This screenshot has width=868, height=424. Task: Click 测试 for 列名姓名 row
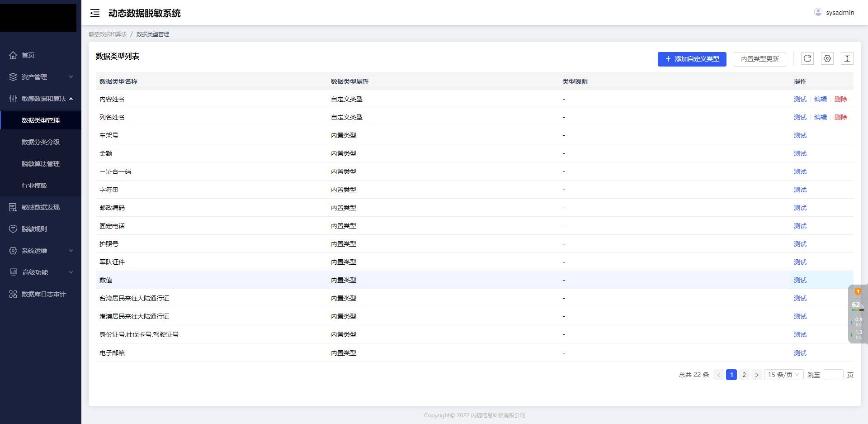(x=800, y=117)
